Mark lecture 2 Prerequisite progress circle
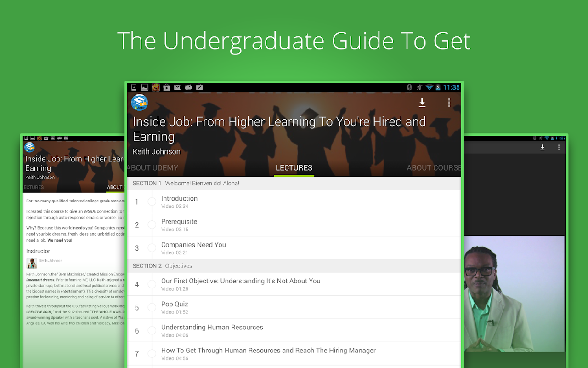 pyautogui.click(x=152, y=225)
